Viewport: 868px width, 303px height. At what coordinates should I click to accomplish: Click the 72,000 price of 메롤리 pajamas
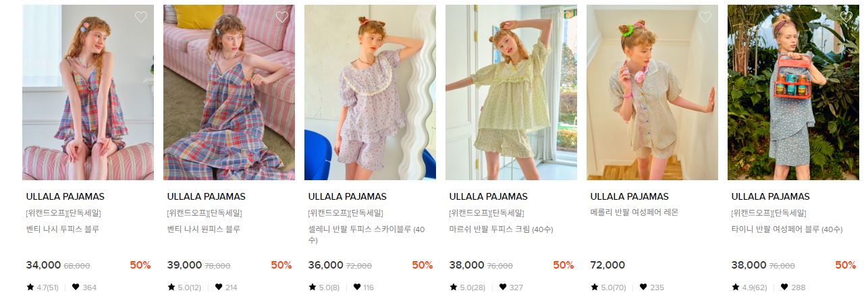pyautogui.click(x=607, y=265)
